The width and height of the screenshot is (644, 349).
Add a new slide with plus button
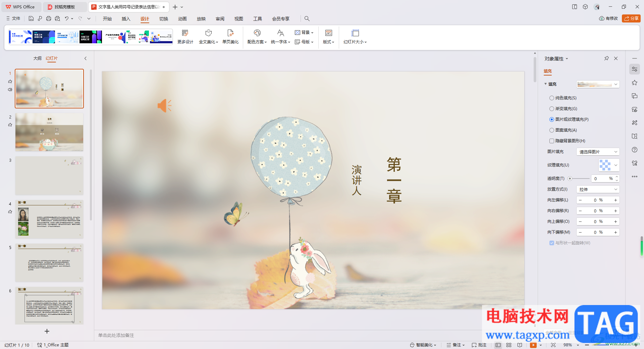tap(47, 331)
